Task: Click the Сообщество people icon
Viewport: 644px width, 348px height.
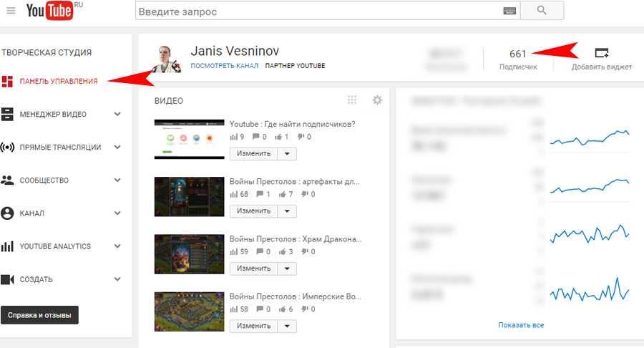Action: [x=7, y=180]
